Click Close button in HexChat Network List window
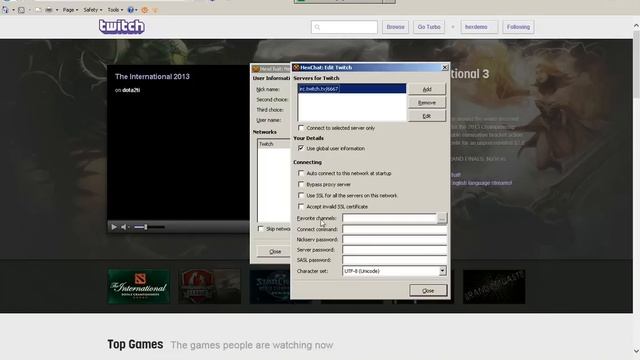 click(x=275, y=251)
